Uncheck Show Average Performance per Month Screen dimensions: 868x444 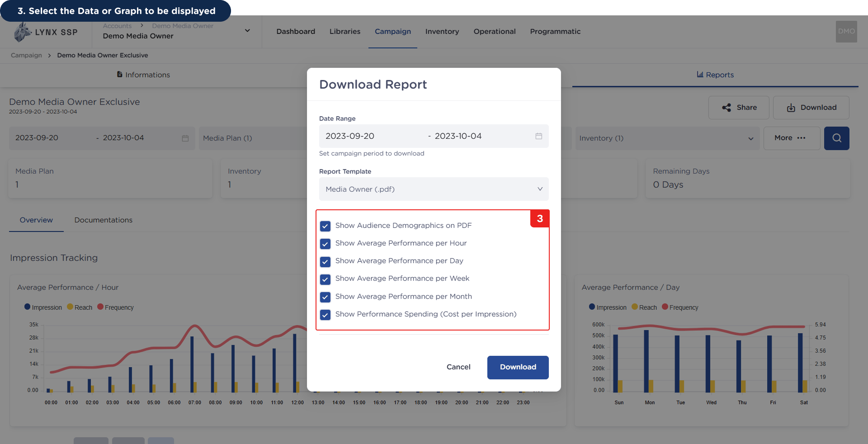(325, 297)
